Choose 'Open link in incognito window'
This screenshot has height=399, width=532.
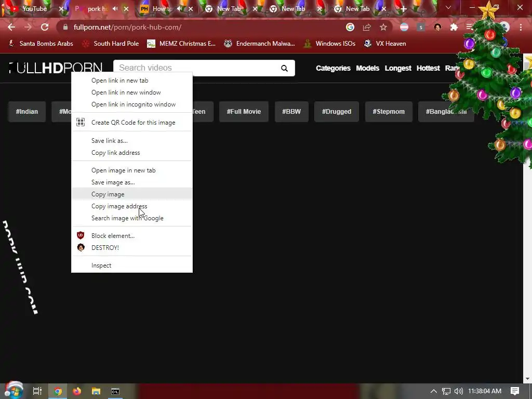click(131, 104)
